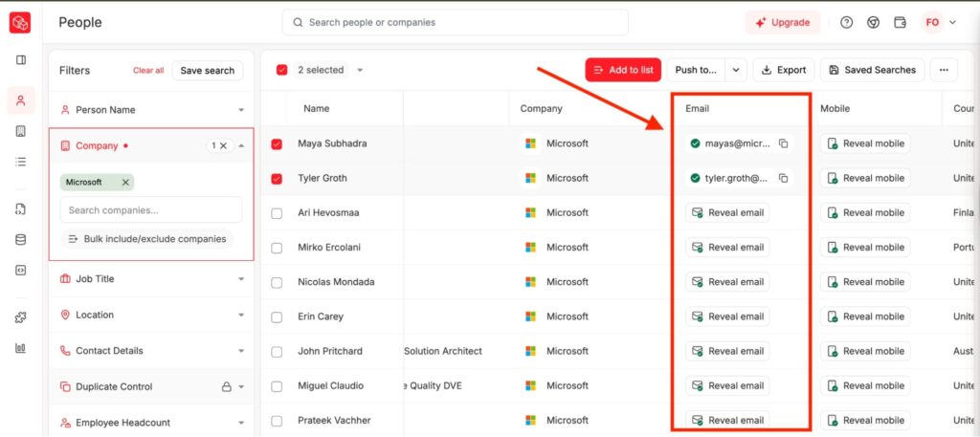
Task: Reveal mobile for Nicolas Mondada
Action: (865, 282)
